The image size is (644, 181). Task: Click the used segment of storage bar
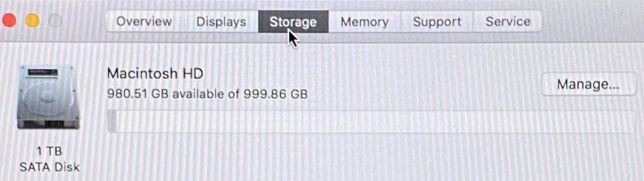click(112, 122)
